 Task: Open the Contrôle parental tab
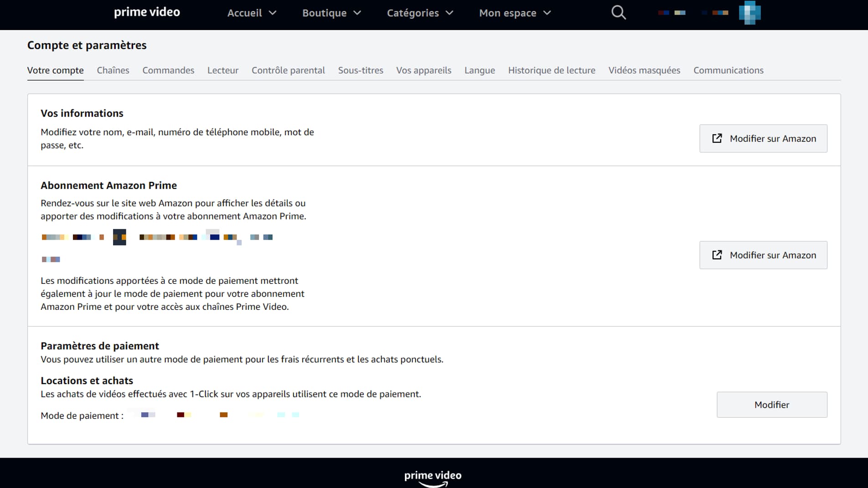(288, 70)
